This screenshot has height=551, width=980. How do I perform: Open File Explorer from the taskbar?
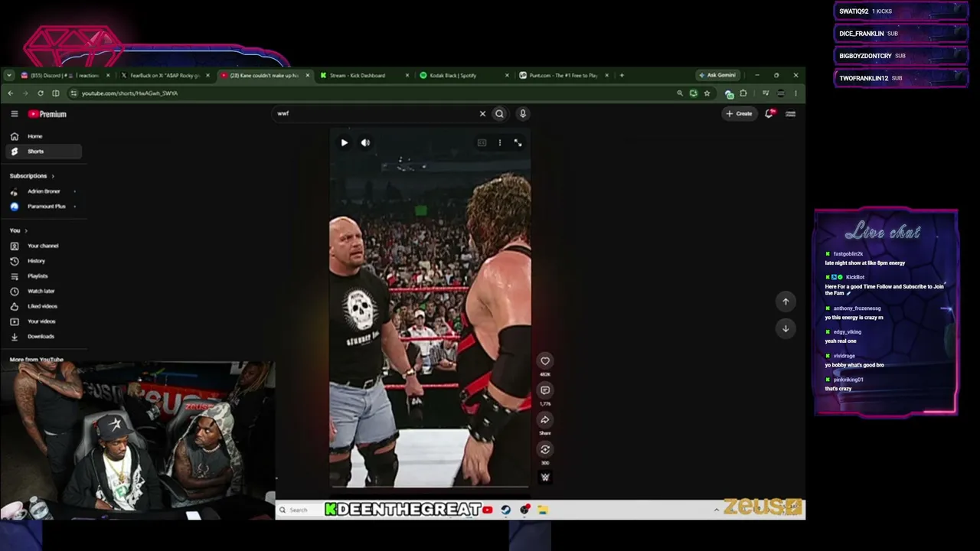(x=543, y=510)
